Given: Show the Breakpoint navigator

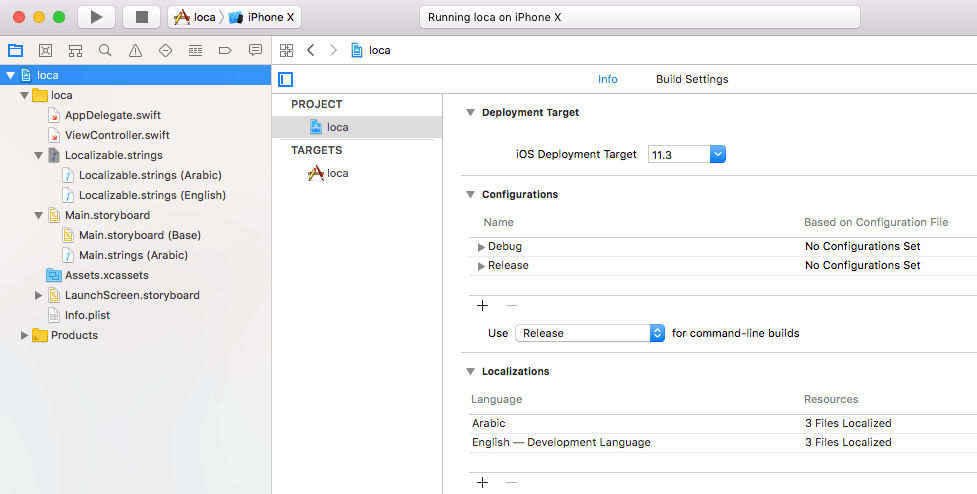Looking at the screenshot, I should (x=225, y=50).
